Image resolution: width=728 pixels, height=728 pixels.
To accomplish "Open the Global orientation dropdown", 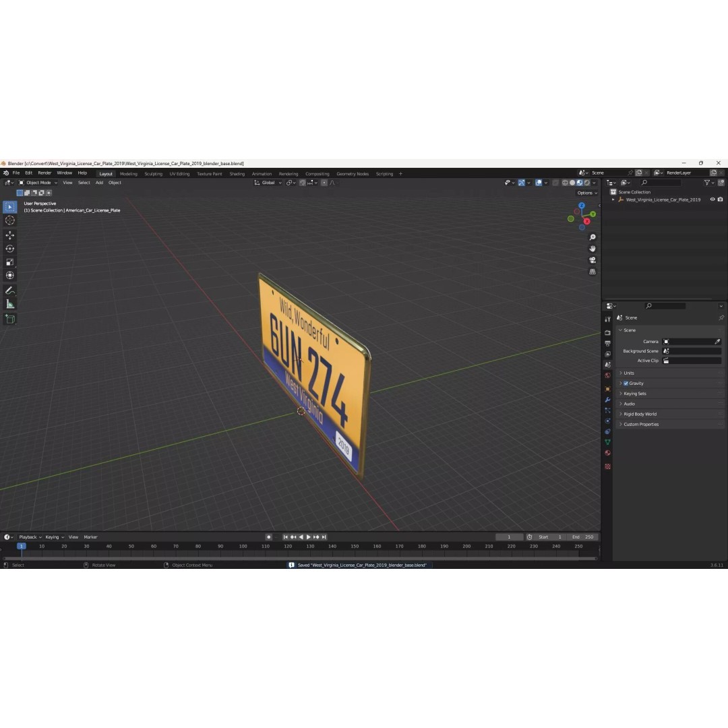I will (268, 183).
